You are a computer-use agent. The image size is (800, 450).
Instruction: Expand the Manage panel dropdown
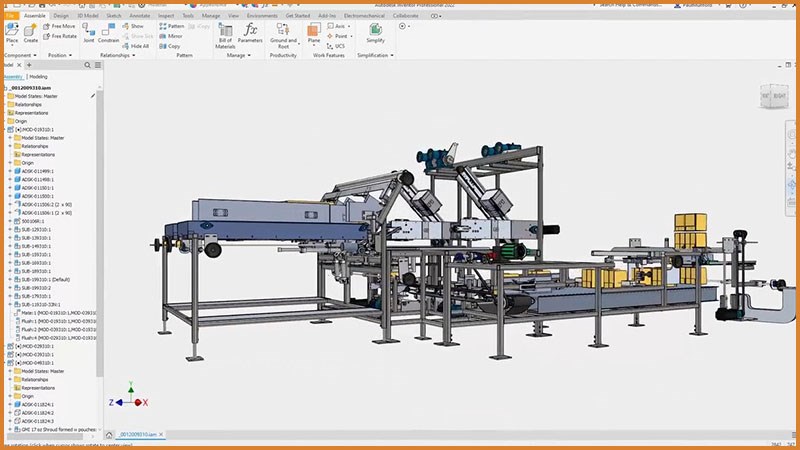click(x=248, y=55)
